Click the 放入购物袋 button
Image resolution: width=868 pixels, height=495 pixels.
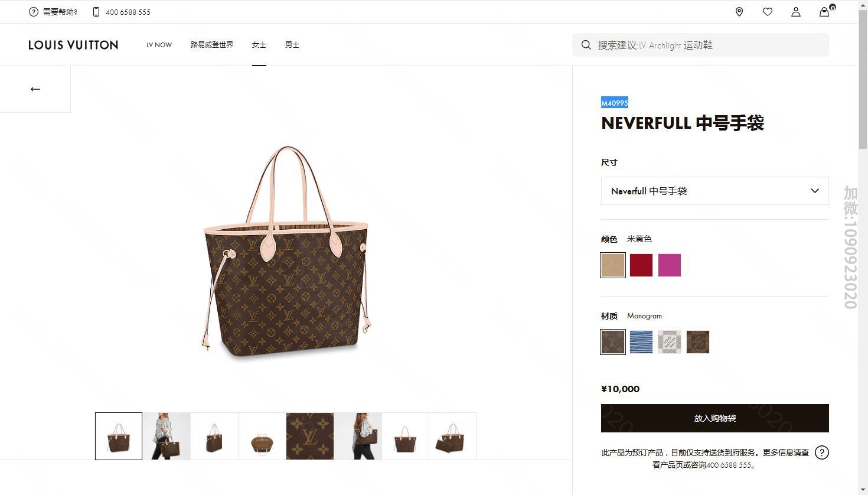(714, 418)
